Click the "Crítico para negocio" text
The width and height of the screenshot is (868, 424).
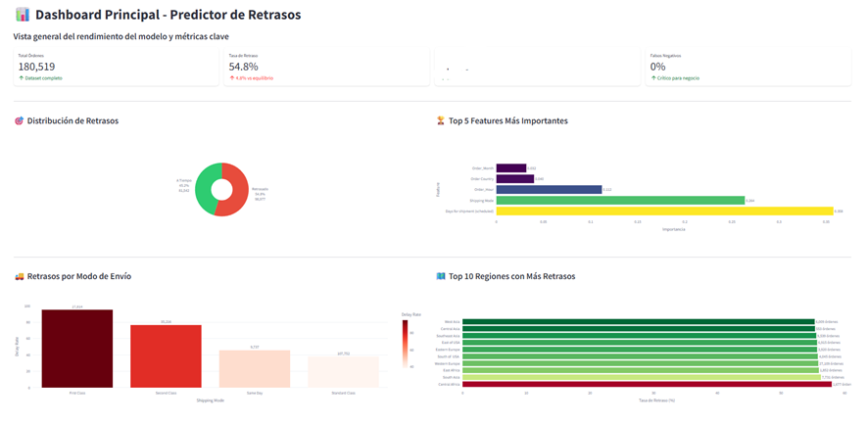[x=678, y=78]
